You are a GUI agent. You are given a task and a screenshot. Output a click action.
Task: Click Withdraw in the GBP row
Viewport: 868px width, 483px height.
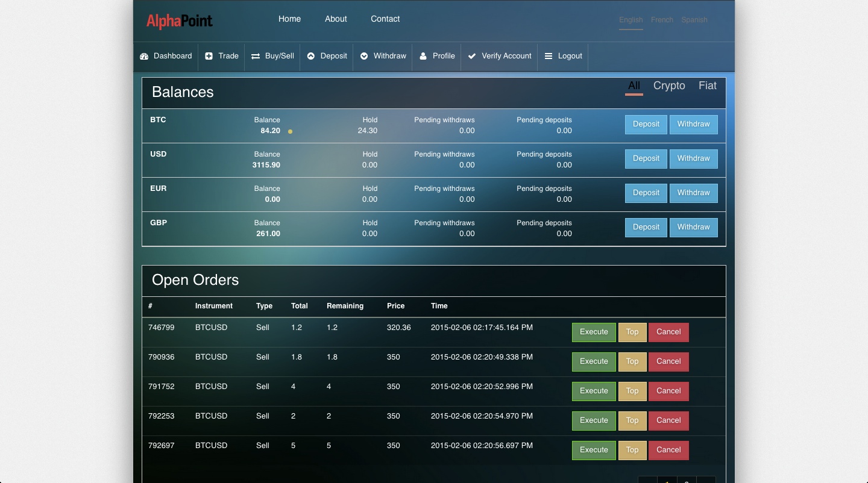693,227
